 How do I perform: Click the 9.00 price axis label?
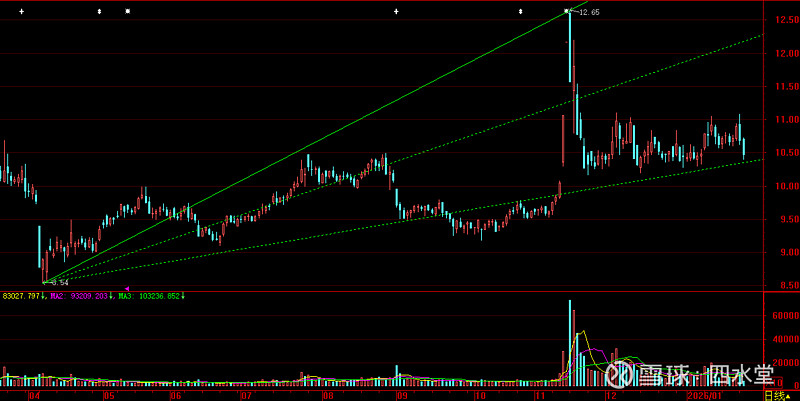click(788, 252)
